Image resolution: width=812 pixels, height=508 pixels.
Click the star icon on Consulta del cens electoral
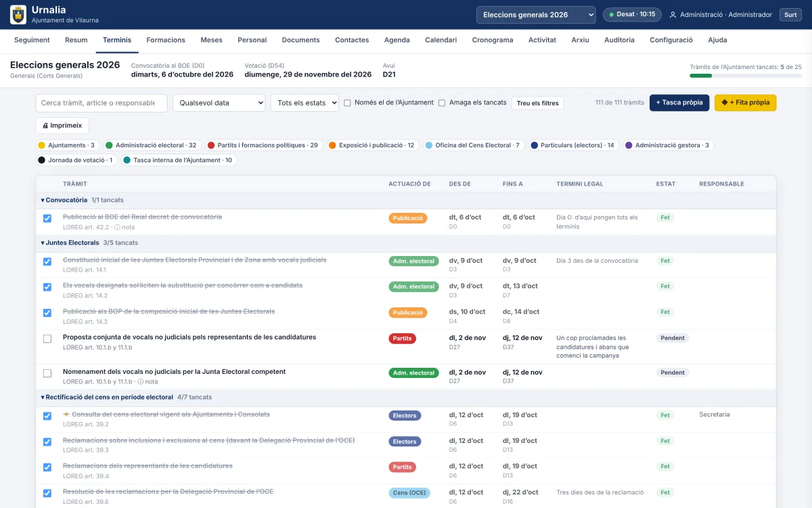tap(66, 415)
